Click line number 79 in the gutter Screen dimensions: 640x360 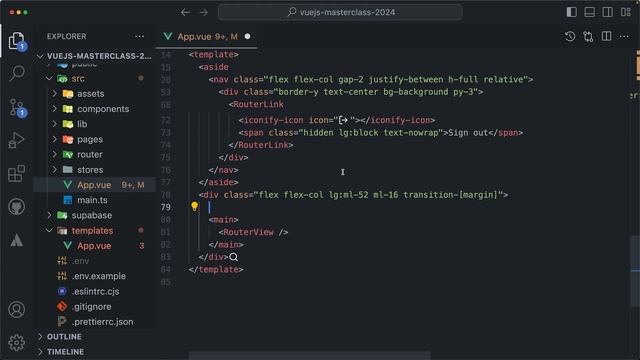pyautogui.click(x=166, y=207)
